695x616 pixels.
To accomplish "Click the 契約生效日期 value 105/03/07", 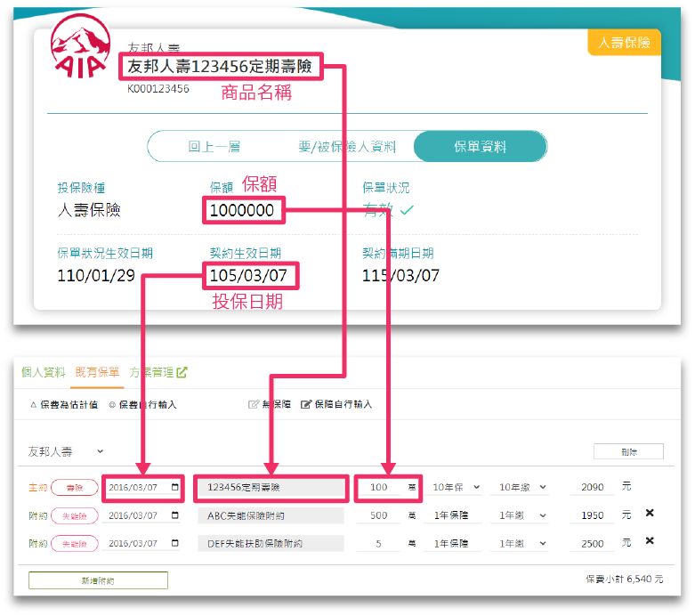I will point(248,275).
